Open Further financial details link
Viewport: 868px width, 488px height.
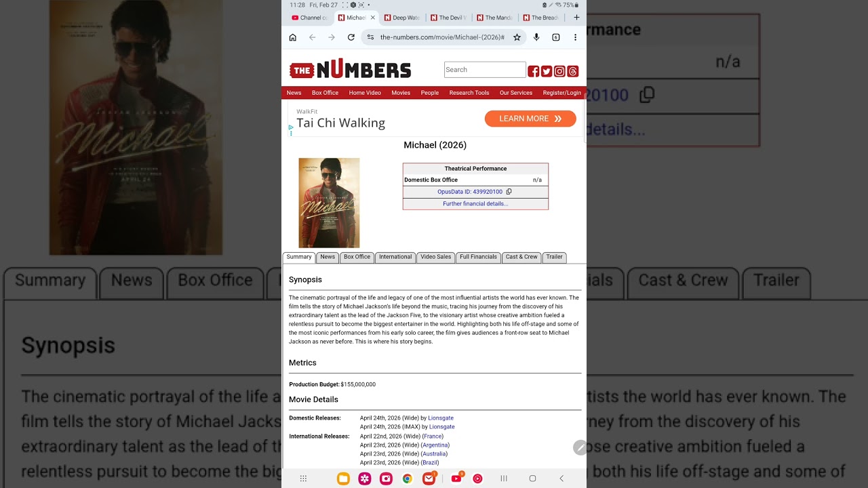click(x=475, y=204)
